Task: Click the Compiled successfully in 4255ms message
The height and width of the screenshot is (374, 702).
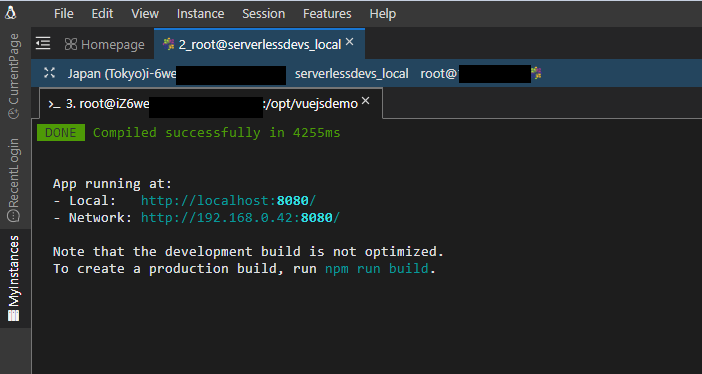Action: coord(217,133)
